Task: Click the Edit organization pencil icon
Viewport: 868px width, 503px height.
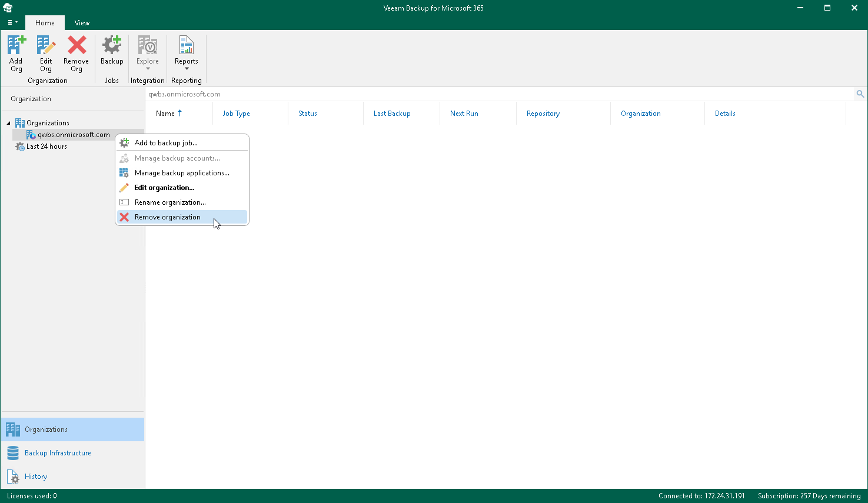Action: pyautogui.click(x=124, y=188)
